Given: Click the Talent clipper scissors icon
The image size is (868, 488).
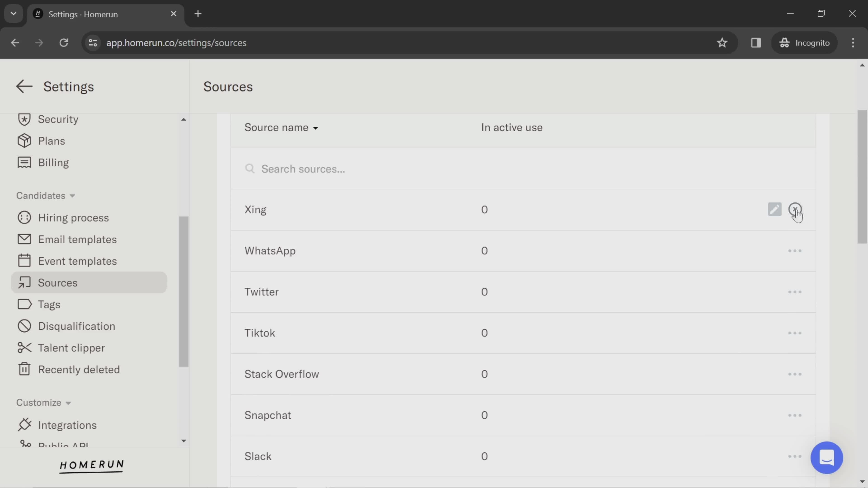Looking at the screenshot, I should [x=24, y=347].
